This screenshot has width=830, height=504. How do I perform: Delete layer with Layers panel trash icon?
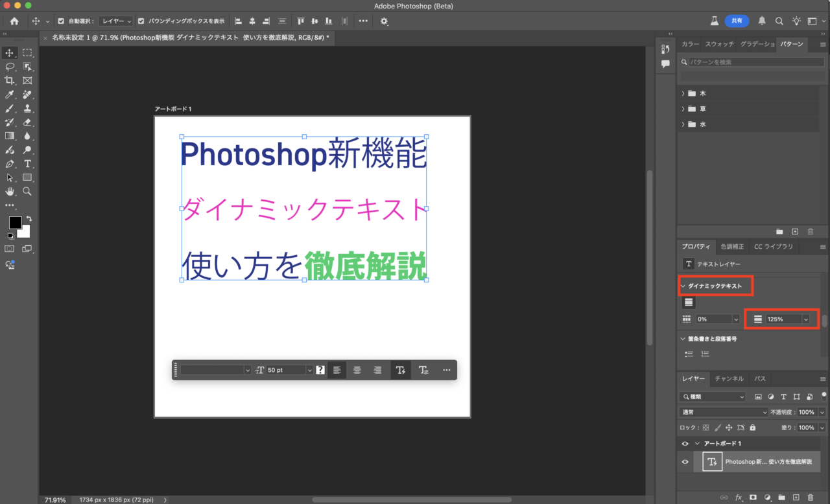(x=811, y=498)
